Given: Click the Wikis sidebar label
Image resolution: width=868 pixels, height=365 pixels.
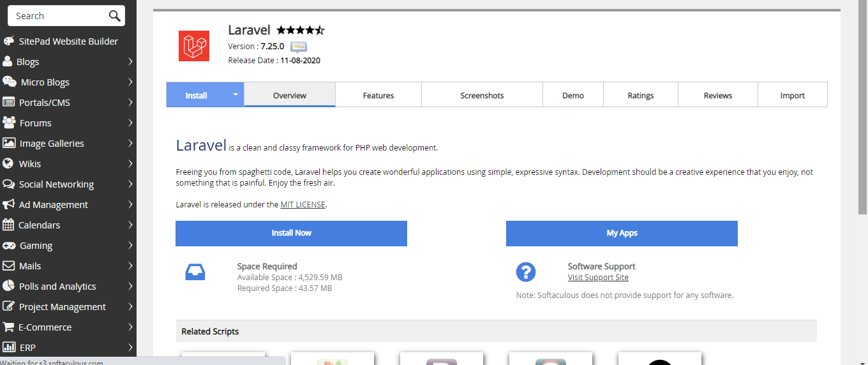Looking at the screenshot, I should point(30,163).
